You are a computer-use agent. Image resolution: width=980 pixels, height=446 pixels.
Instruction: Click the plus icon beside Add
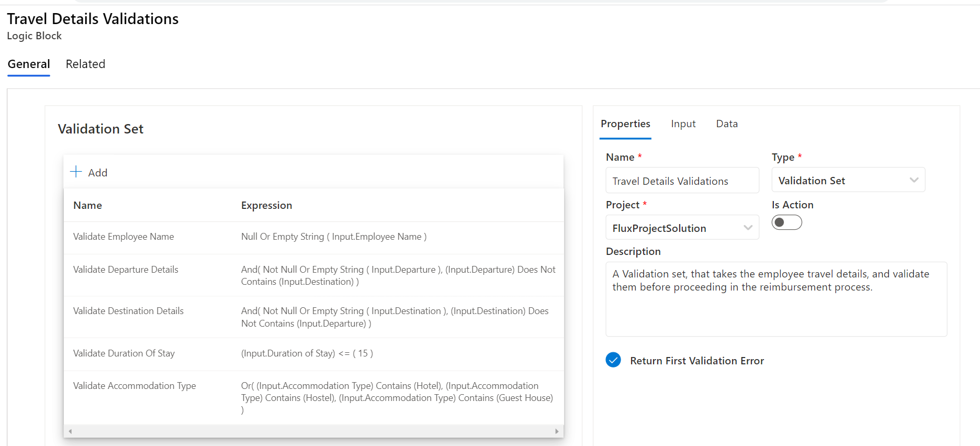coord(76,172)
